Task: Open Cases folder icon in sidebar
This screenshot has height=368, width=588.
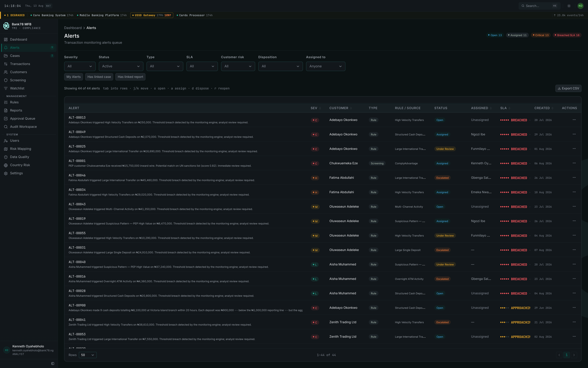Action: (x=6, y=56)
